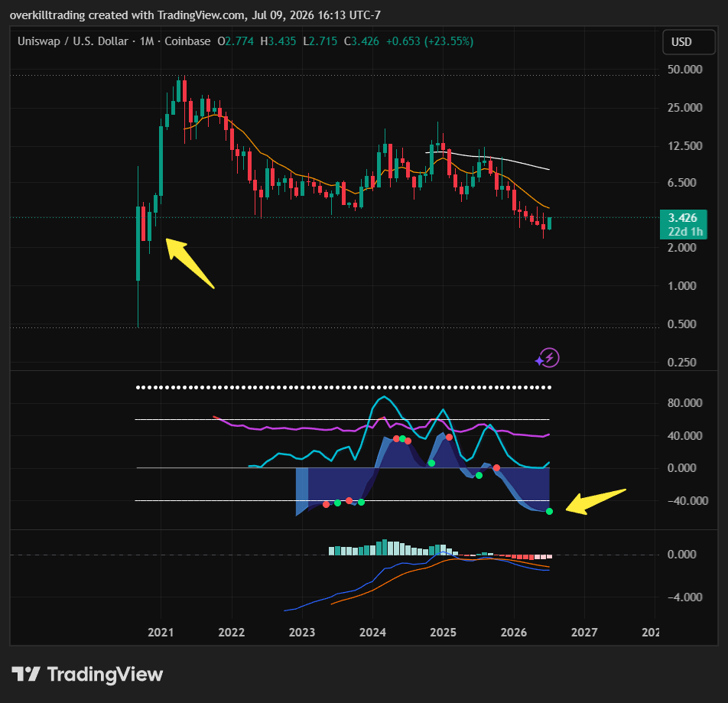Click the 80.000 oscillator axis label
The image size is (728, 703).
(x=685, y=403)
